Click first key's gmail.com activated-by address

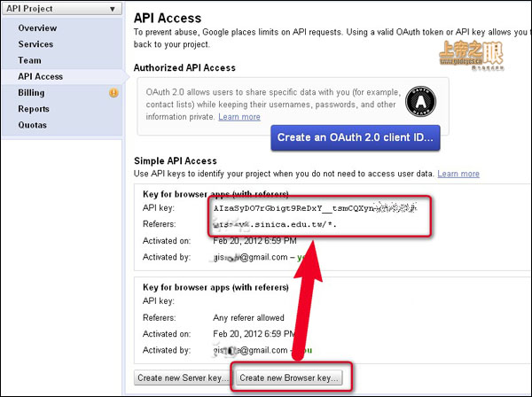(250, 257)
